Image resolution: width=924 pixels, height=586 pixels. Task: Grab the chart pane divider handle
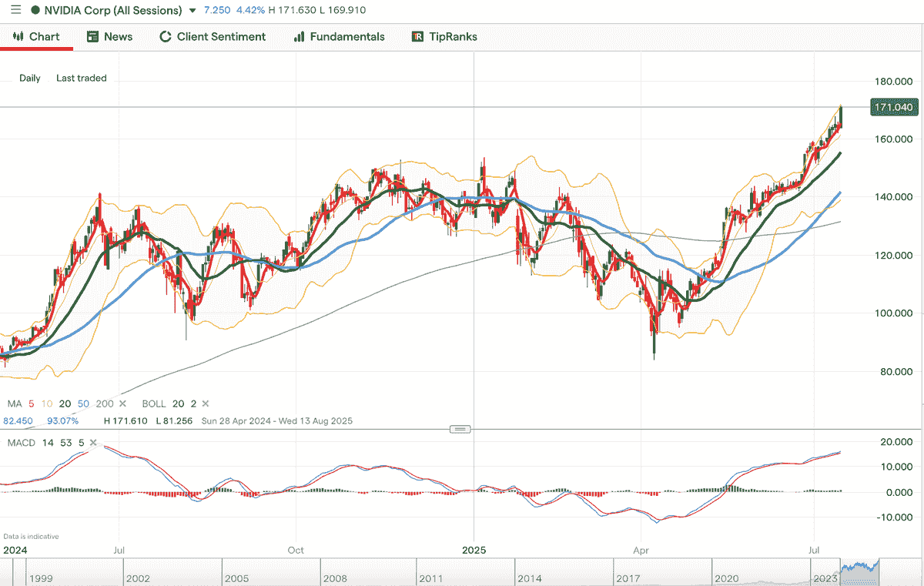tap(460, 429)
